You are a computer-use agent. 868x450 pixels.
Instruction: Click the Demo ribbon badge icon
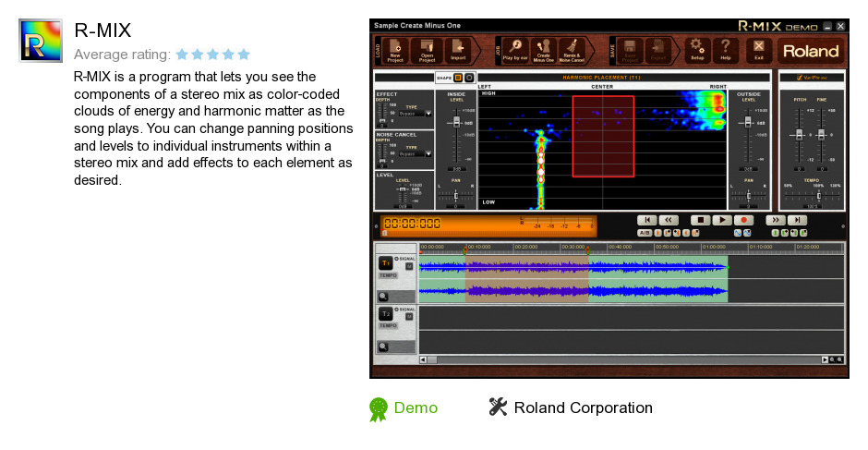point(380,409)
